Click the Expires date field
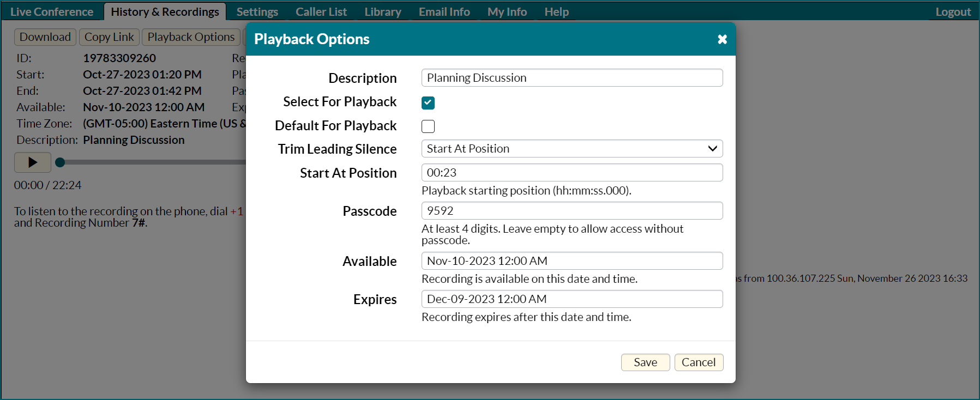980x400 pixels. pyautogui.click(x=572, y=299)
